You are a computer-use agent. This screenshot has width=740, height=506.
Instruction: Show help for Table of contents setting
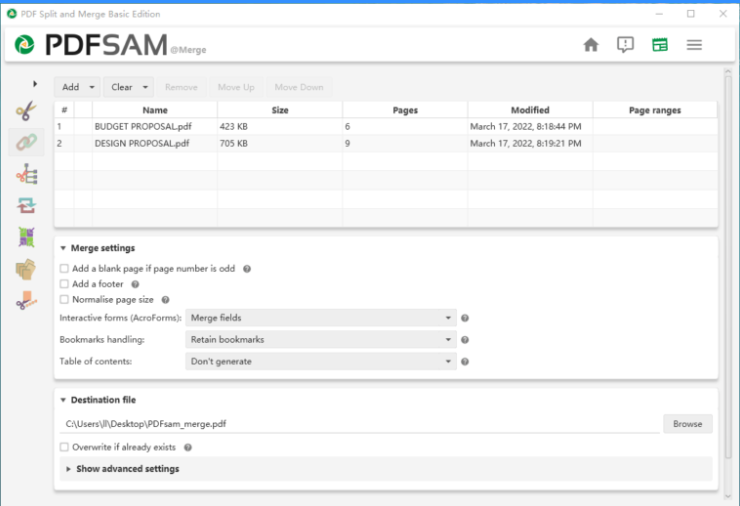pos(465,362)
